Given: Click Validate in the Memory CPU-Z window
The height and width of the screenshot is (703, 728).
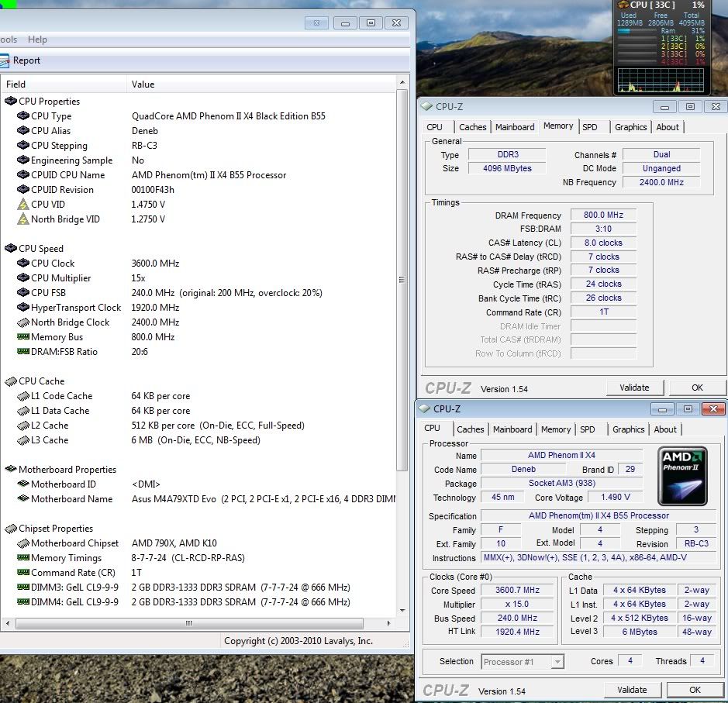Looking at the screenshot, I should 634,388.
